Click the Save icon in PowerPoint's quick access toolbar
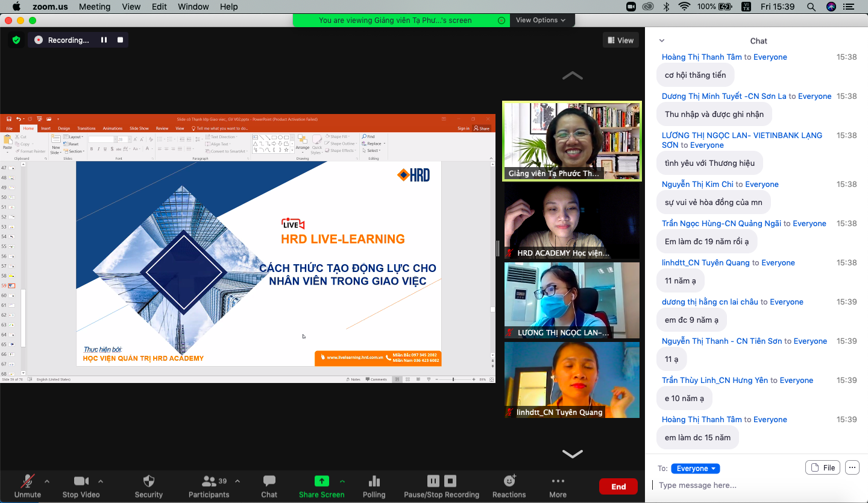 (x=9, y=119)
